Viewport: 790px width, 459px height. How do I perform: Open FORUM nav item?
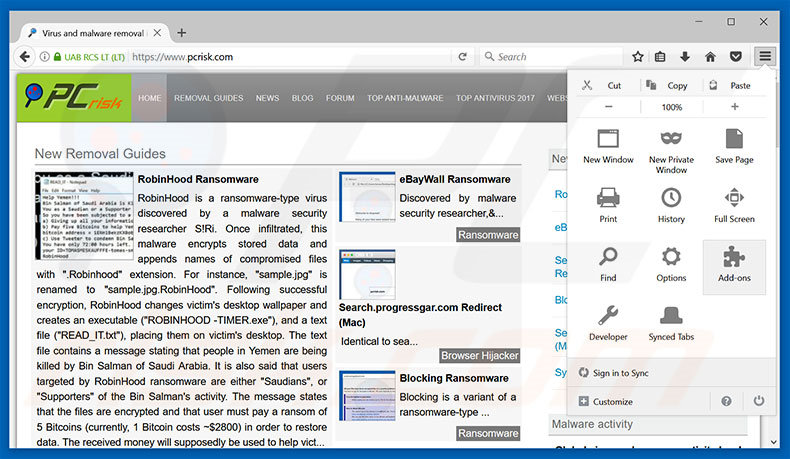tap(340, 98)
